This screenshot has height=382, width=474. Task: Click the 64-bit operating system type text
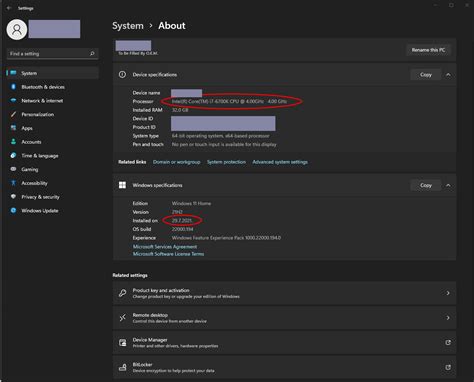pyautogui.click(x=221, y=136)
